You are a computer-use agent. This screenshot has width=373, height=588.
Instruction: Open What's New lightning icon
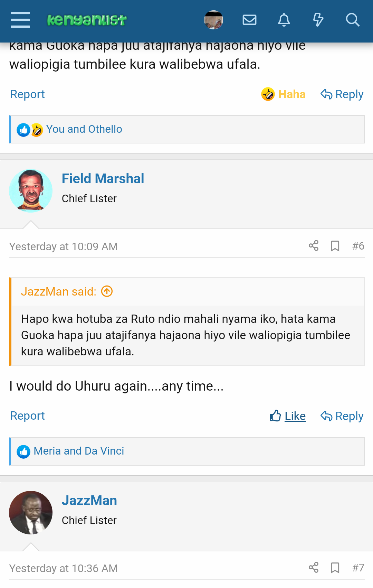pos(318,20)
